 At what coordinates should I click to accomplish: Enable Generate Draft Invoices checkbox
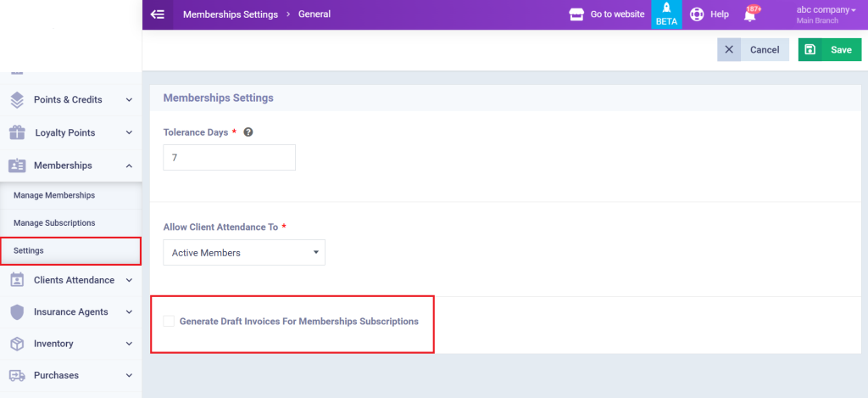pyautogui.click(x=169, y=321)
